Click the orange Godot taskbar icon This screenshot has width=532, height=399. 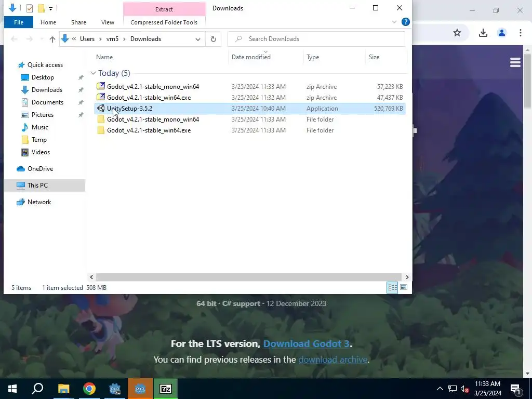point(140,389)
